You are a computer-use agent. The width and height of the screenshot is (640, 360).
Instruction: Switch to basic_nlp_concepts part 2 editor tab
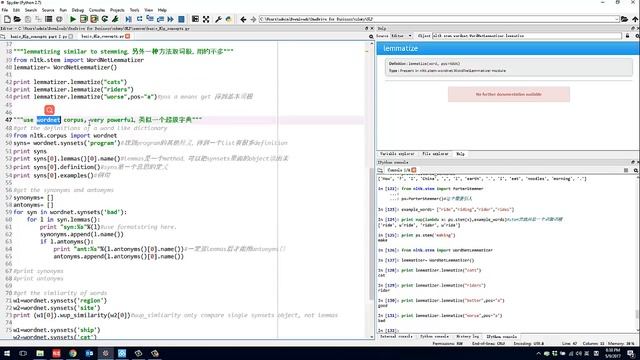pos(38,36)
